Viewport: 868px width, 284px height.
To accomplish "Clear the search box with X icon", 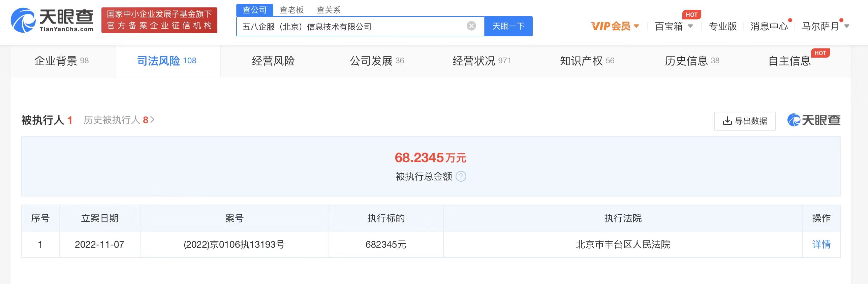I will (x=471, y=26).
